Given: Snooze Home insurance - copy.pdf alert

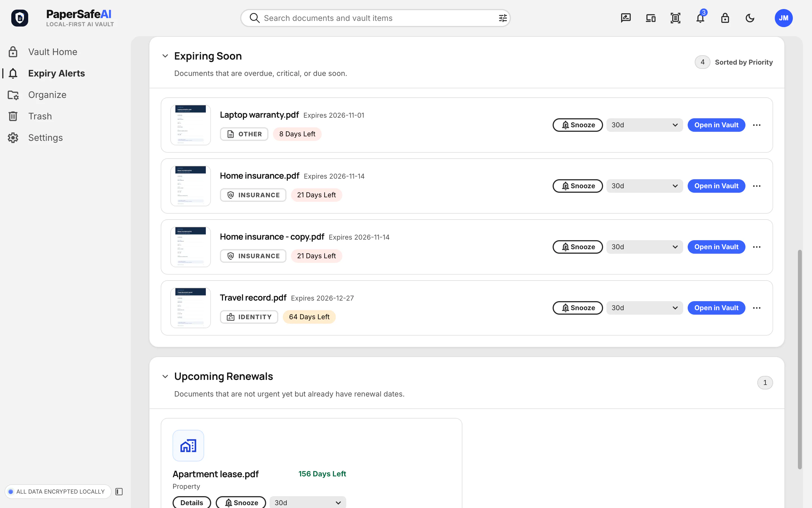Looking at the screenshot, I should tap(577, 247).
